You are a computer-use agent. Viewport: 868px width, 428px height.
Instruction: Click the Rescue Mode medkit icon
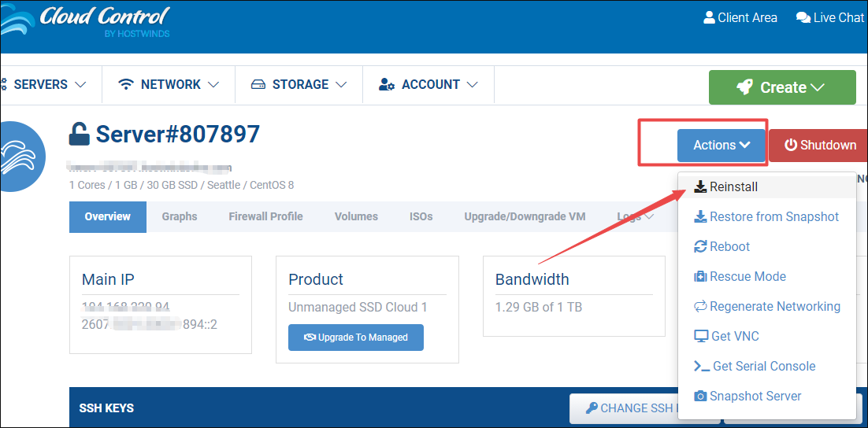point(700,276)
